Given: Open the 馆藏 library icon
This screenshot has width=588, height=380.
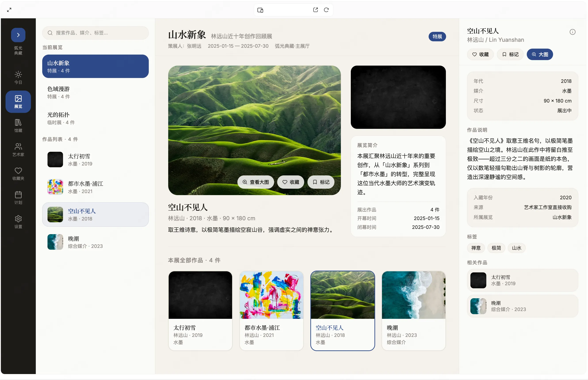Looking at the screenshot, I should pos(18,125).
